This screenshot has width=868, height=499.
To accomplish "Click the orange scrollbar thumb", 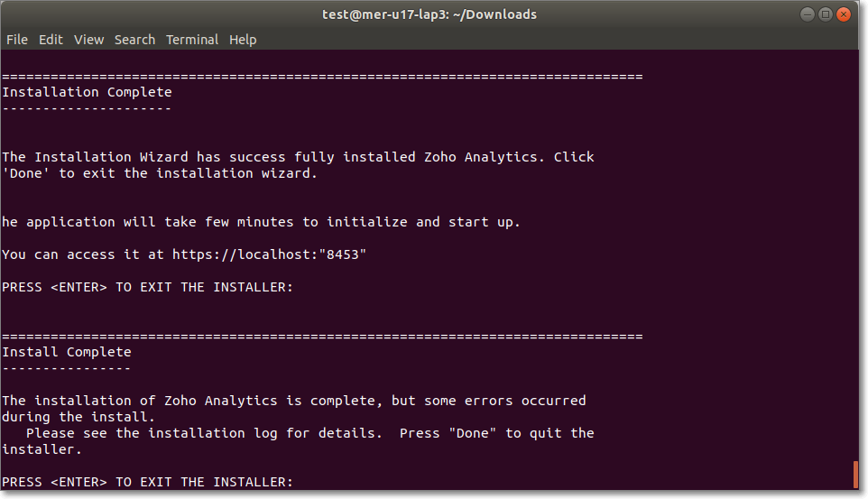I will (x=855, y=474).
